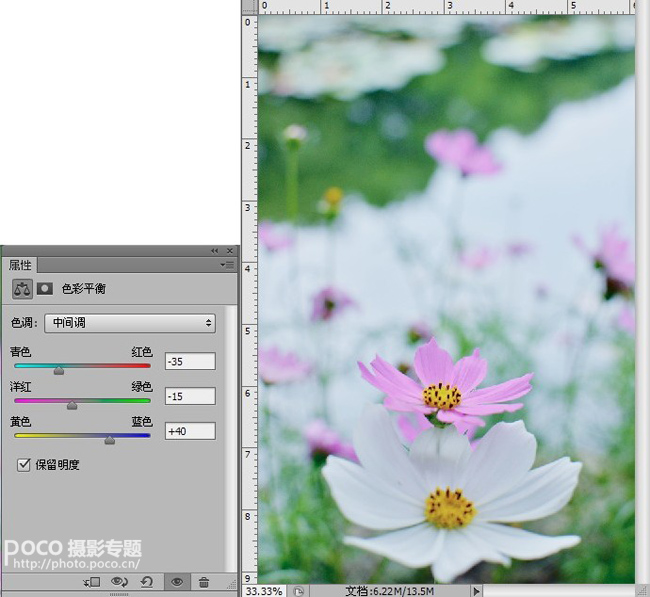Open the Properties panel flyout menu
650x597 pixels.
point(228,265)
